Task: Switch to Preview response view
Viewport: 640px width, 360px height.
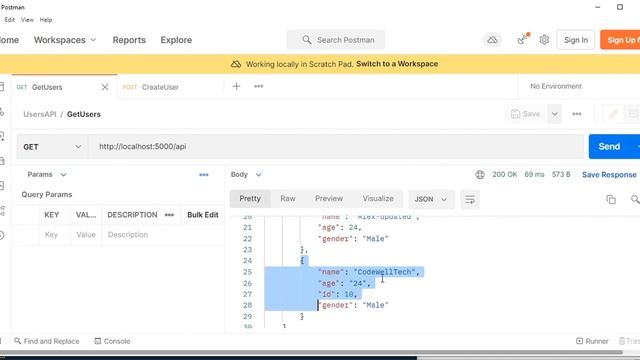Action: (329, 199)
